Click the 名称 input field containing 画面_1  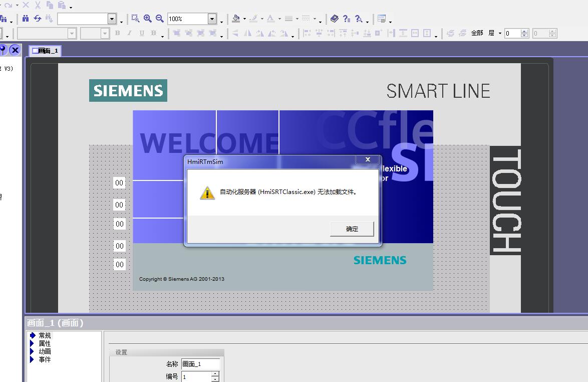coord(200,364)
